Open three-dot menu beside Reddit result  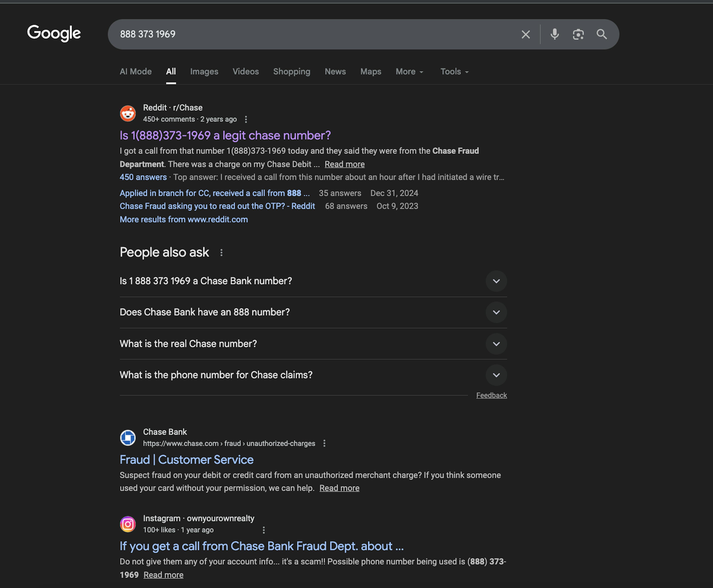coord(246,119)
